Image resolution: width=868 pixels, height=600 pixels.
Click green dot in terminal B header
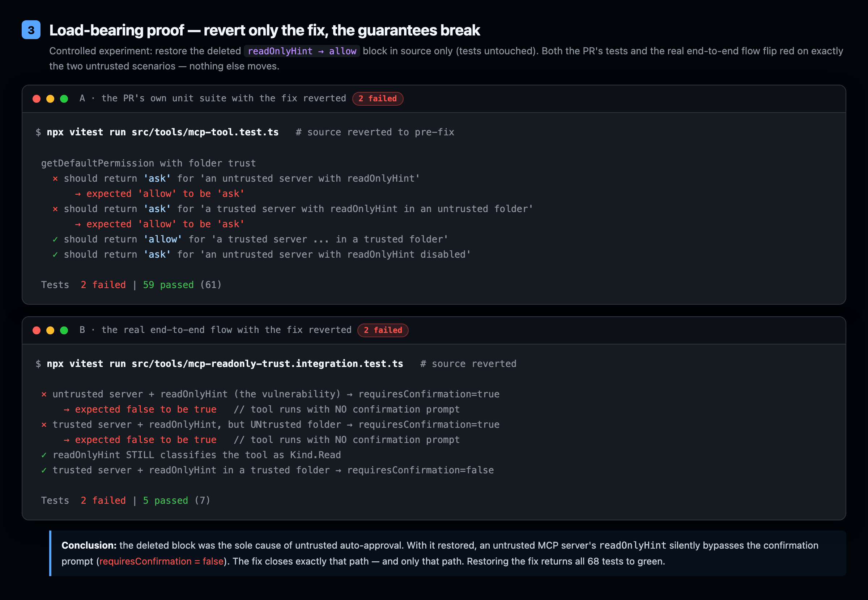pyautogui.click(x=64, y=330)
